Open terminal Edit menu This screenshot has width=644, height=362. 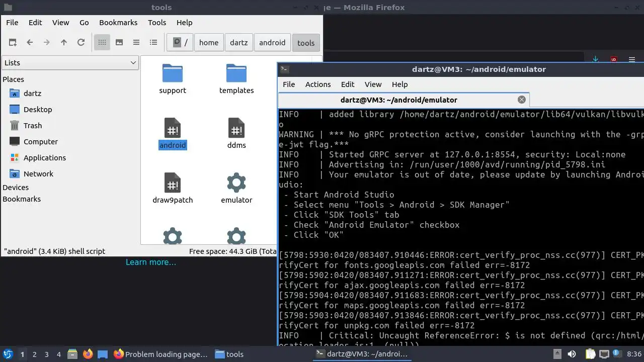coord(348,84)
